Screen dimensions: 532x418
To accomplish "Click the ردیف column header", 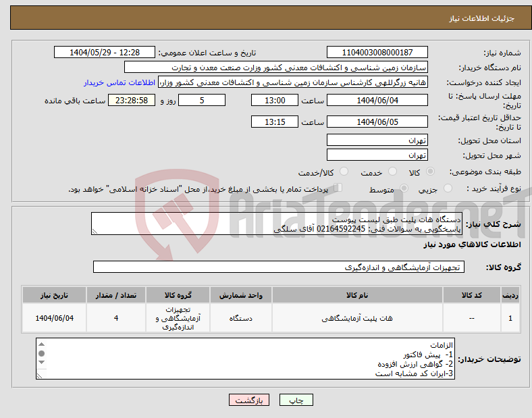I will pos(510,295).
